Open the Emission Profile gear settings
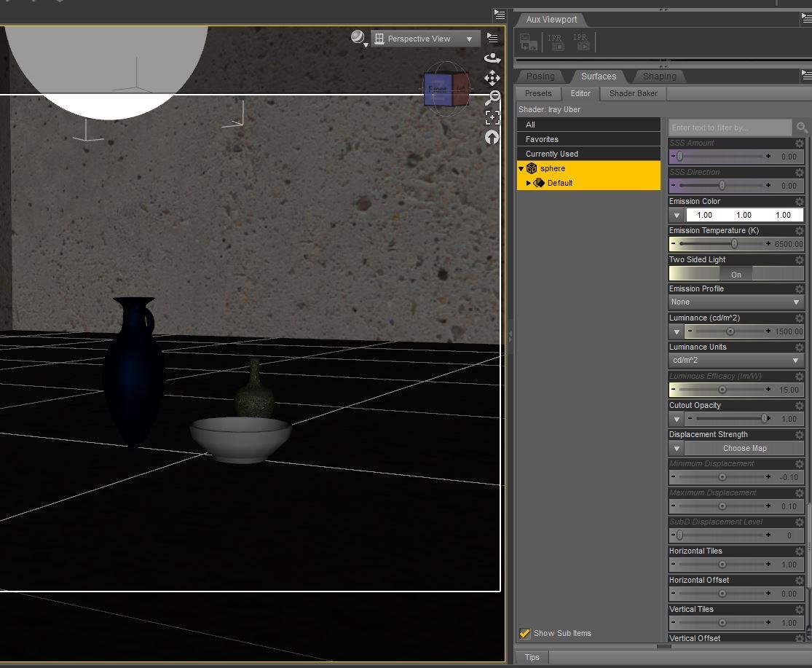Screen dimensions: 812x668 [800, 289]
